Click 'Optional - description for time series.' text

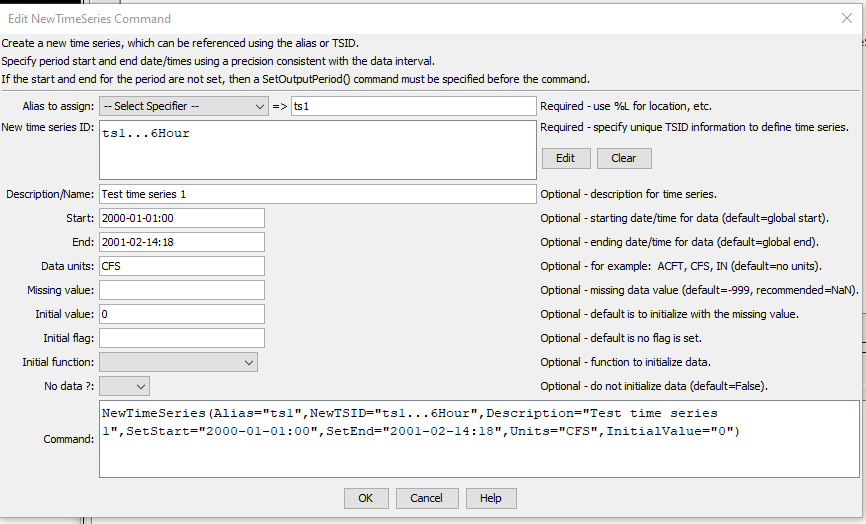pos(629,194)
